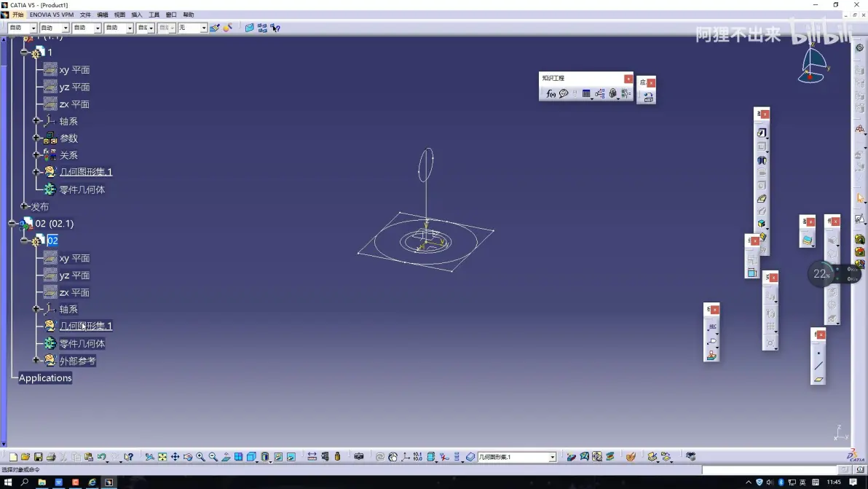Viewport: 868px width, 489px height.
Task: Click the Zoom In magnifier icon
Action: 200,457
